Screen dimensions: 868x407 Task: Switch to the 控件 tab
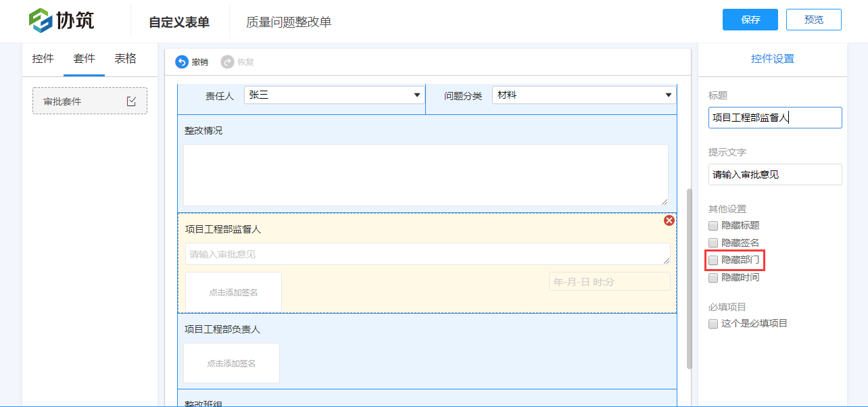[x=43, y=59]
